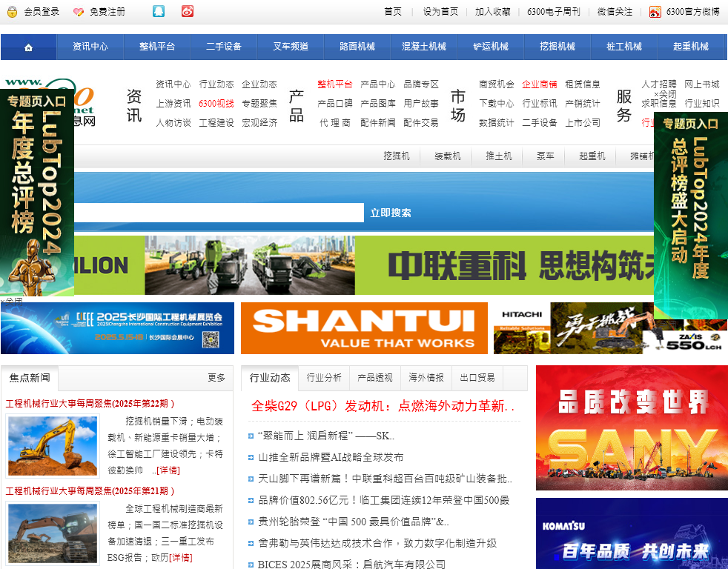This screenshot has height=569, width=728.
Task: Click the 2025 Changsha exhibition QR code
Action: click(x=211, y=340)
